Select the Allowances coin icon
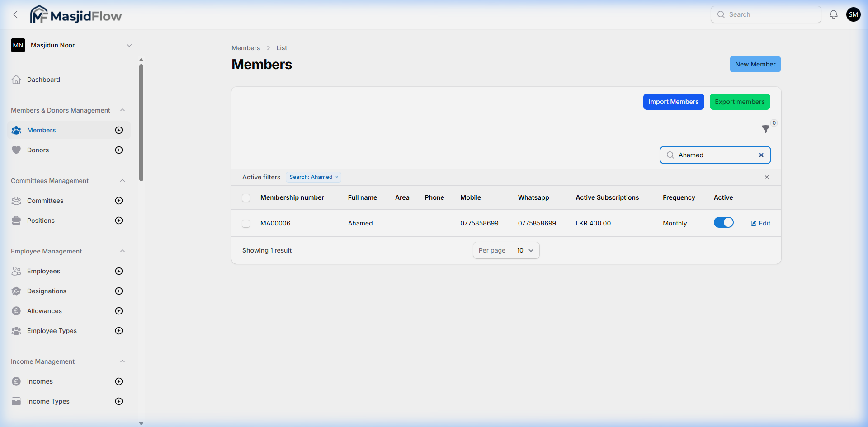 (16, 311)
